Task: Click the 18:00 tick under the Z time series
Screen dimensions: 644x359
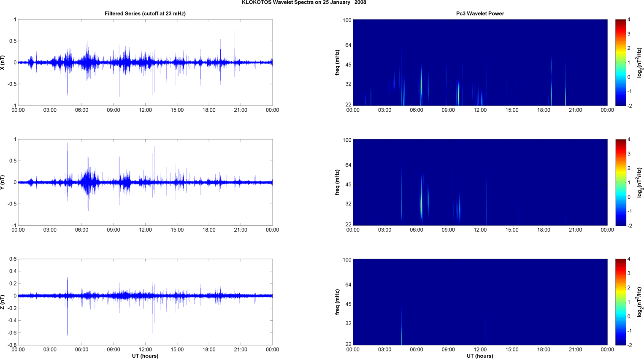Action: [x=209, y=349]
